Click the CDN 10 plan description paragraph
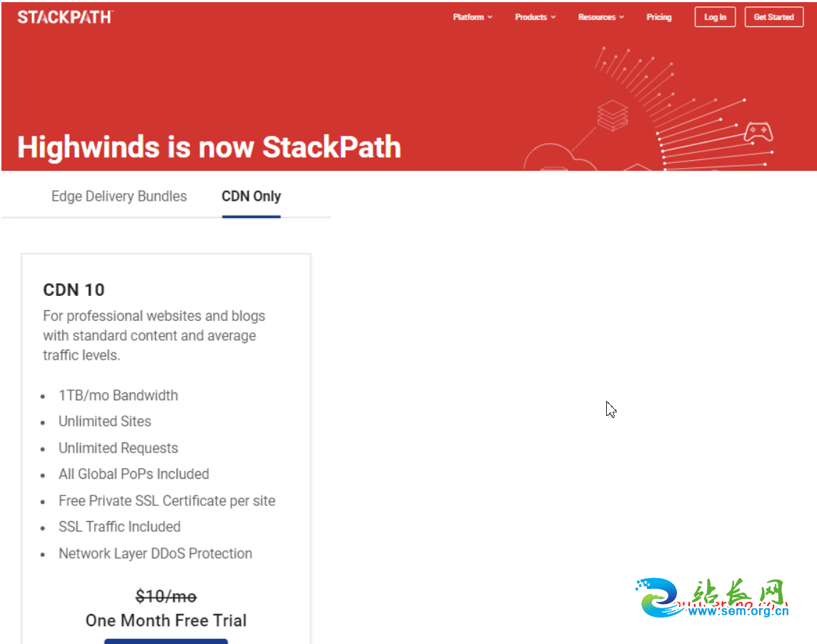 point(154,335)
